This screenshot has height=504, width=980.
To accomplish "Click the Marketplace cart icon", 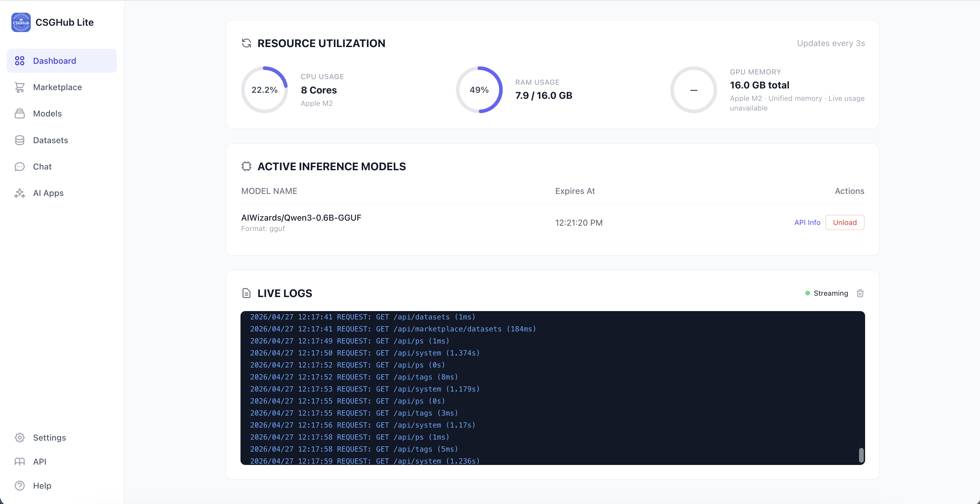I will tap(20, 87).
